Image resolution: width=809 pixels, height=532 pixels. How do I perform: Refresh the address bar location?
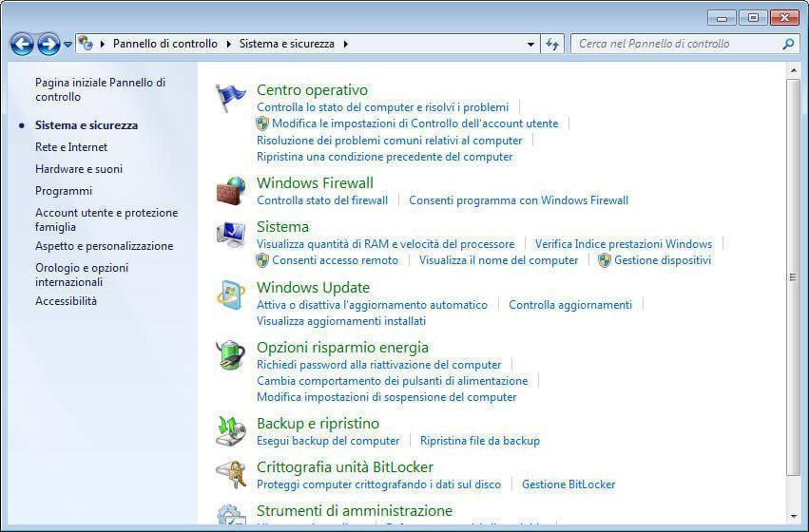(x=552, y=45)
